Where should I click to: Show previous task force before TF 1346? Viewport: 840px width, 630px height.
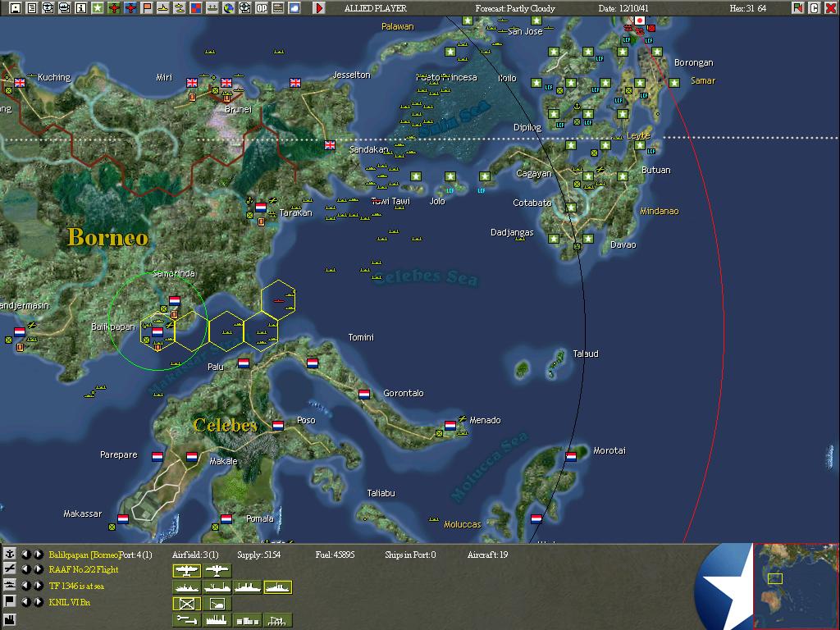[25, 586]
